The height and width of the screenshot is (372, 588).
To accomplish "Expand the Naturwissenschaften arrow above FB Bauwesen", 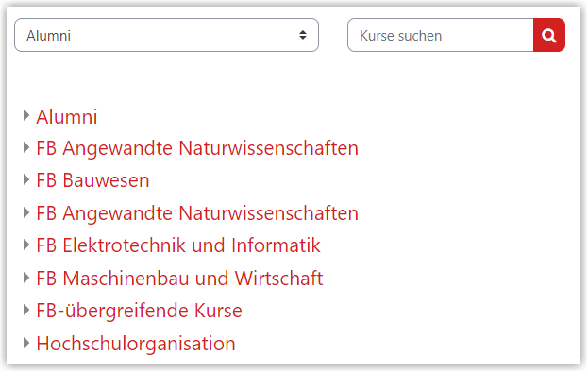I will [25, 147].
